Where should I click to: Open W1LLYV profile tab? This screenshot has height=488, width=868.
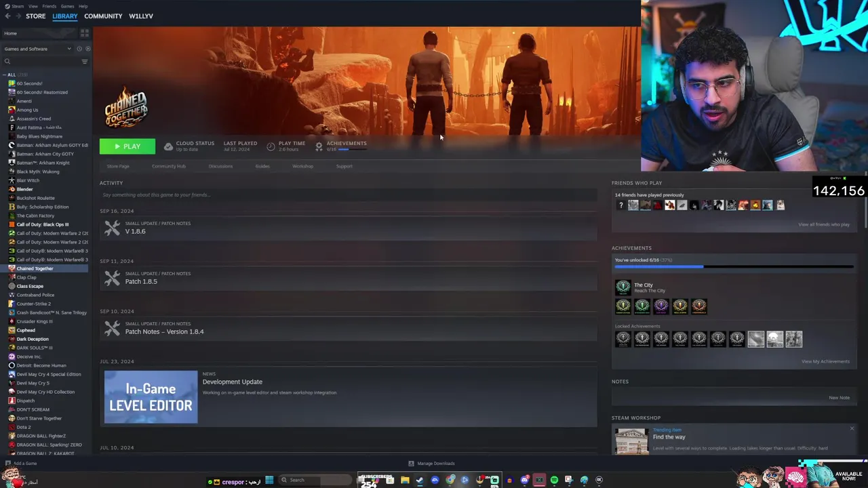tap(141, 16)
